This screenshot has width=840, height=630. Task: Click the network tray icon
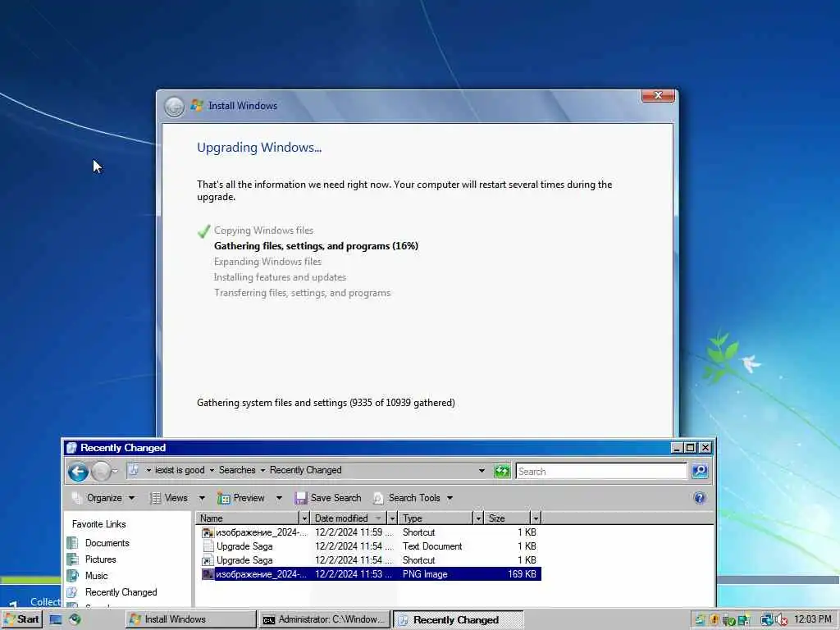click(767, 620)
